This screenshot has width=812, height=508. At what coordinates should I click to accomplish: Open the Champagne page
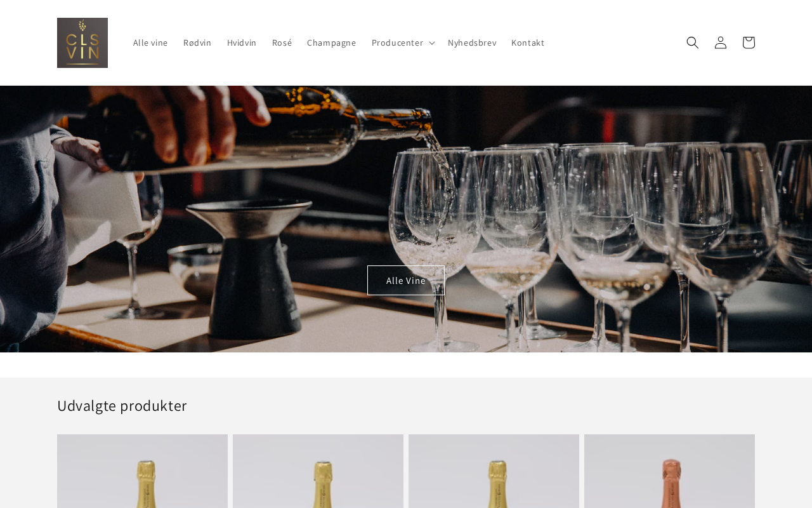pyautogui.click(x=332, y=43)
